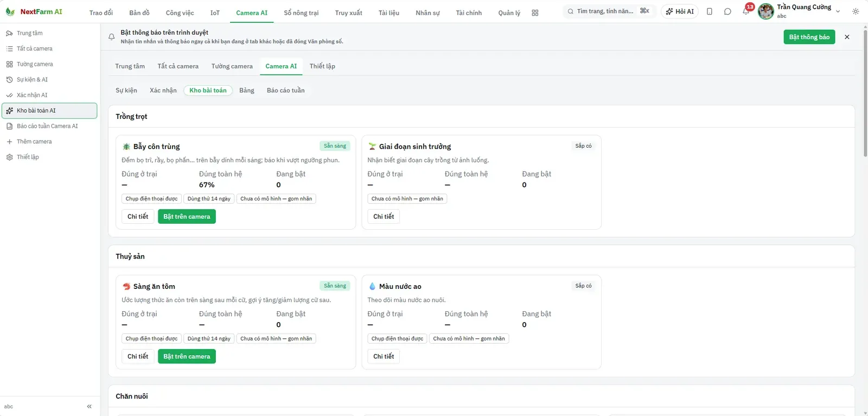868x416 pixels.
Task: Open Thiết lập in the sidebar
Action: pyautogui.click(x=50, y=157)
